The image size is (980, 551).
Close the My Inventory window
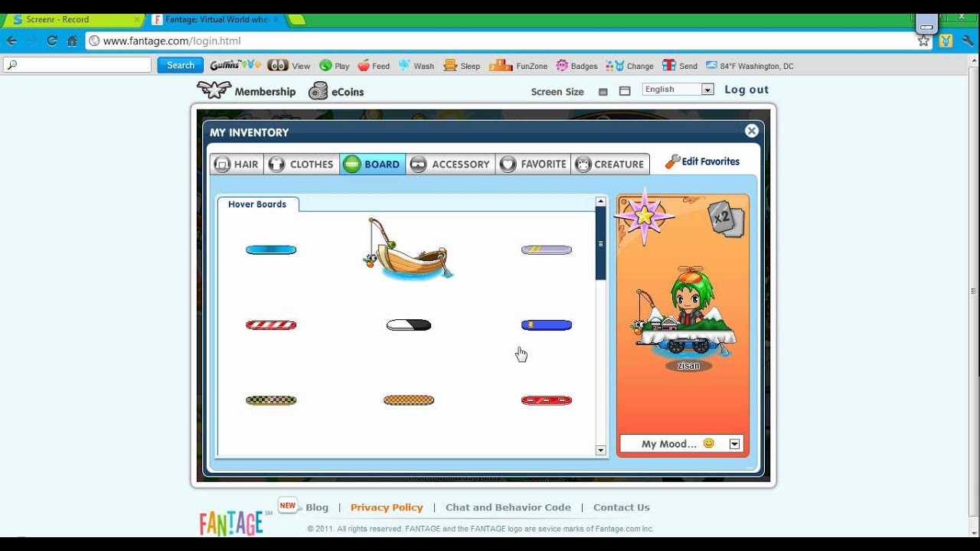(752, 131)
